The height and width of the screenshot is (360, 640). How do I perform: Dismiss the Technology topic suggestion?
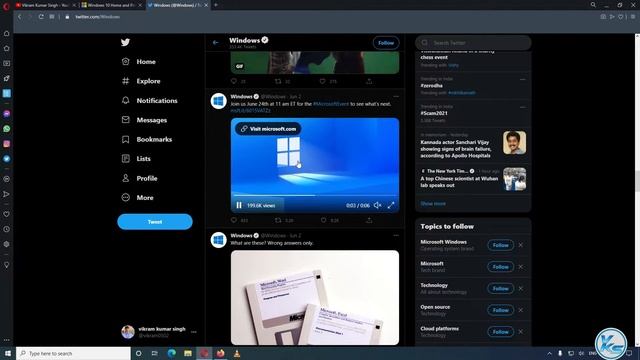pyautogui.click(x=521, y=289)
